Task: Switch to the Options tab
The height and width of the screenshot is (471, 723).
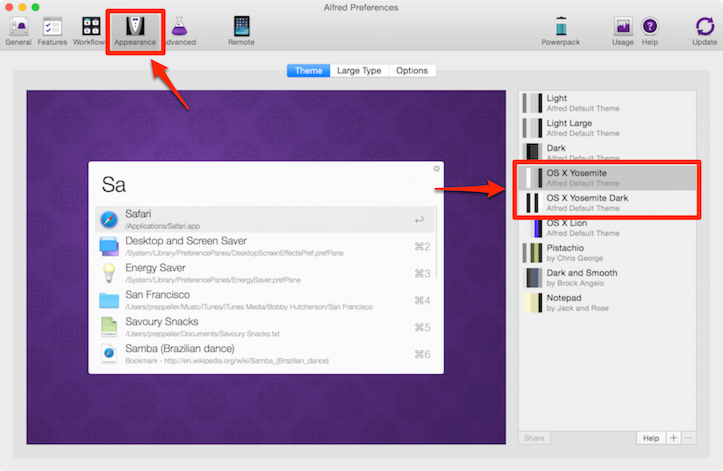Action: (x=411, y=71)
